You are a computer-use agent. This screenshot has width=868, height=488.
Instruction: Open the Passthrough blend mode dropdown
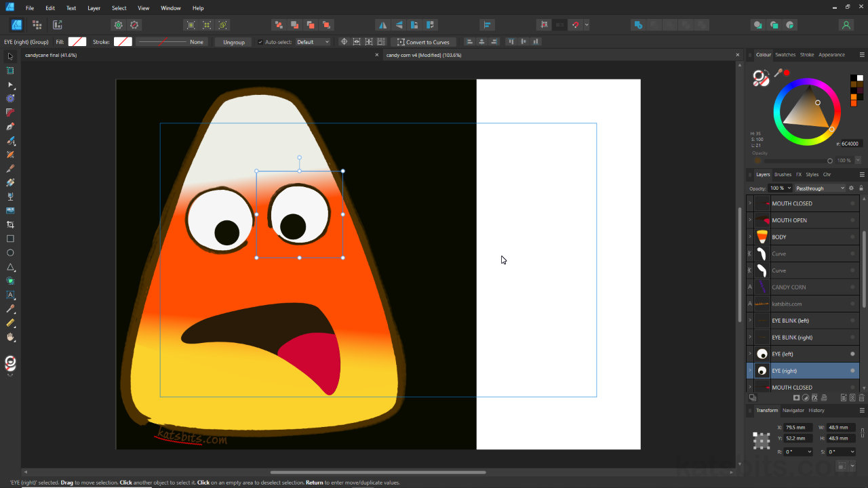pos(820,188)
